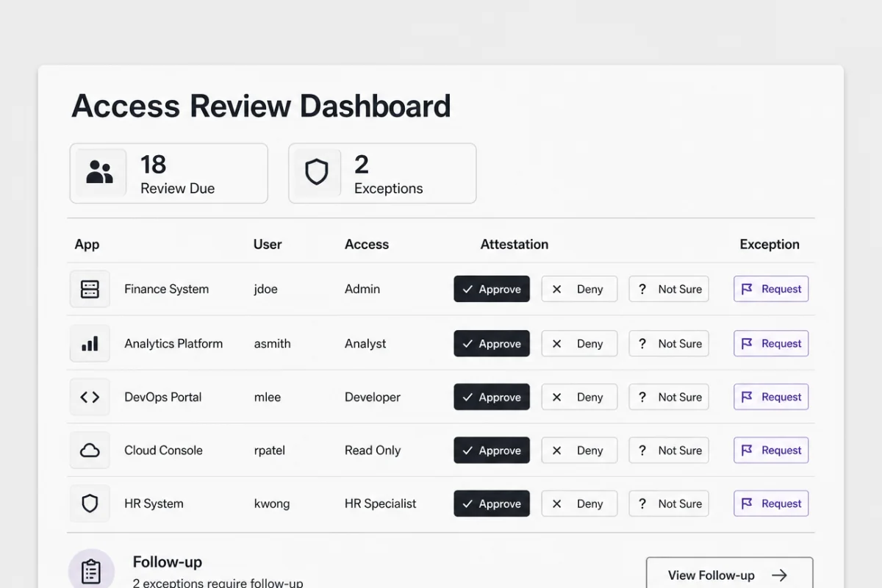Click the HR System shield icon
Image resolution: width=882 pixels, height=588 pixels.
[90, 503]
